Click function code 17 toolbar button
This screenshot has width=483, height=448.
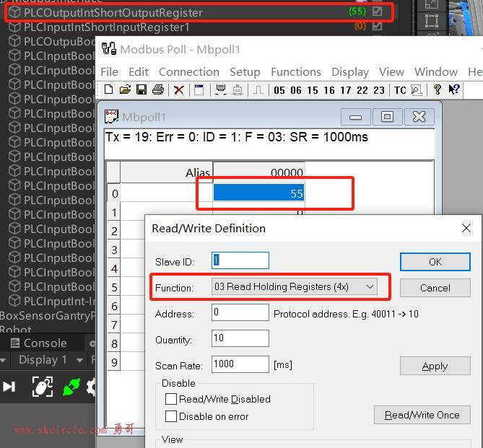346,90
